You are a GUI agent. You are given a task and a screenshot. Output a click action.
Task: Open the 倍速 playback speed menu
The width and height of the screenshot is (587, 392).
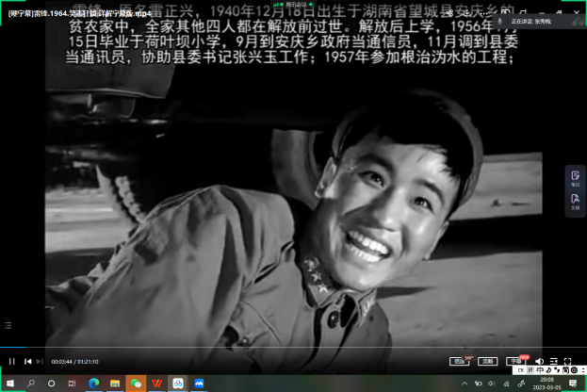click(459, 361)
